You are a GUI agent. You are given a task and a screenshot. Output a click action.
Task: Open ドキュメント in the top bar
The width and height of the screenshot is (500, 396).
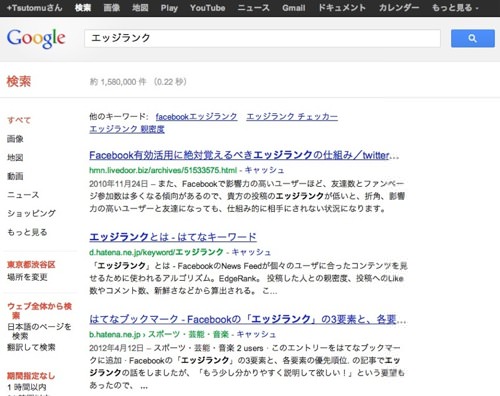(342, 8)
